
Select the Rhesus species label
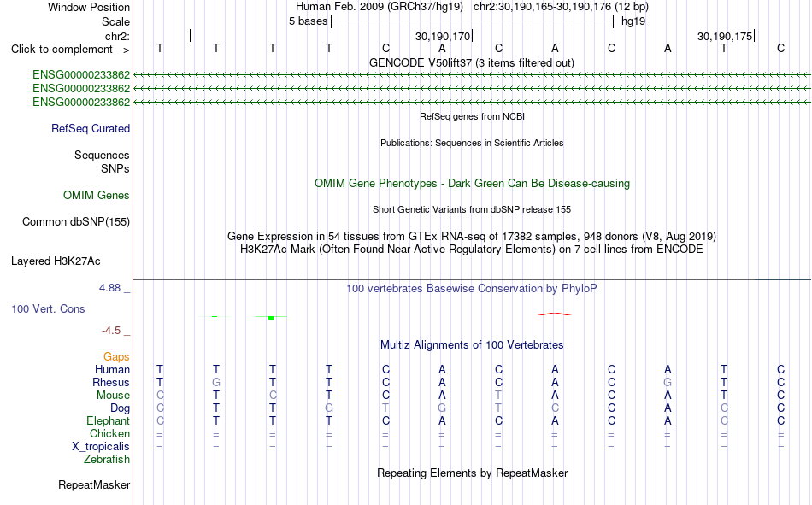[111, 382]
